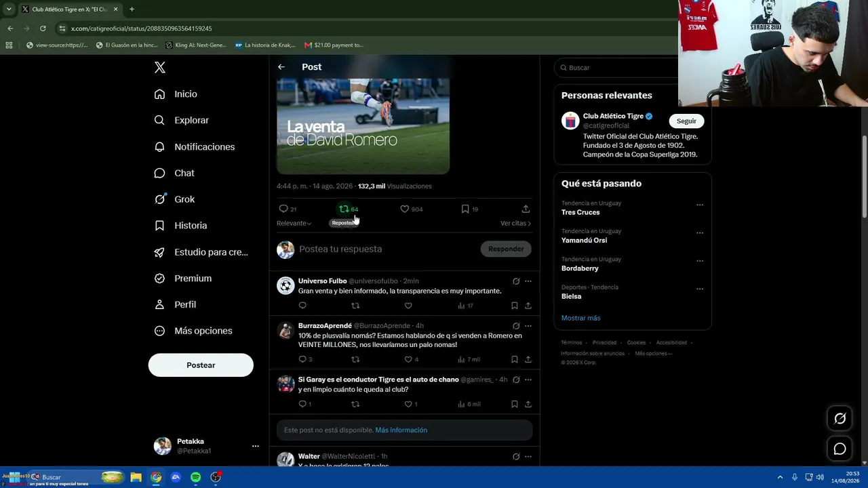Image resolution: width=868 pixels, height=488 pixels.
Task: Open the Tres Cruces trending topic
Action: (x=580, y=212)
